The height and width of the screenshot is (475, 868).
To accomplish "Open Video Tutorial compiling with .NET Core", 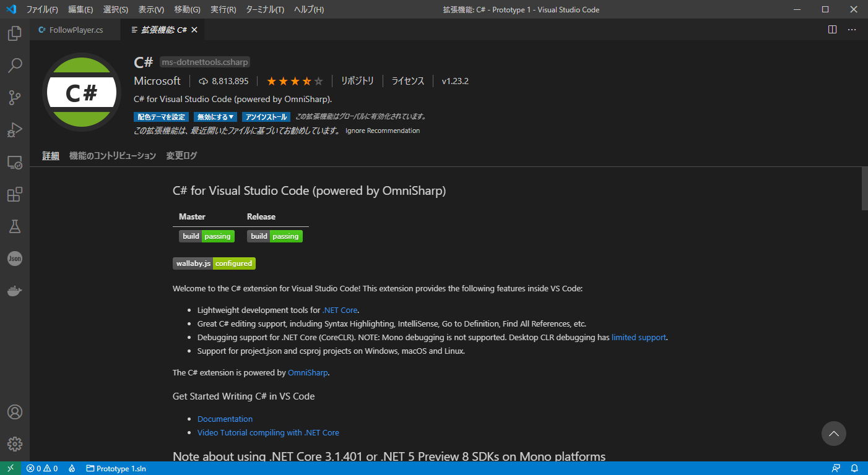I will click(x=268, y=433).
